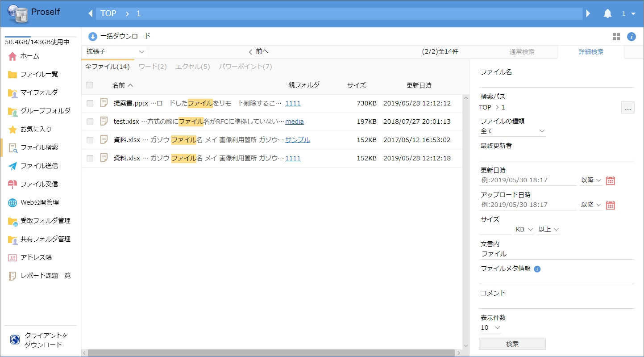This screenshot has width=644, height=357.
Task: Open parent folder link media
Action: click(x=295, y=122)
